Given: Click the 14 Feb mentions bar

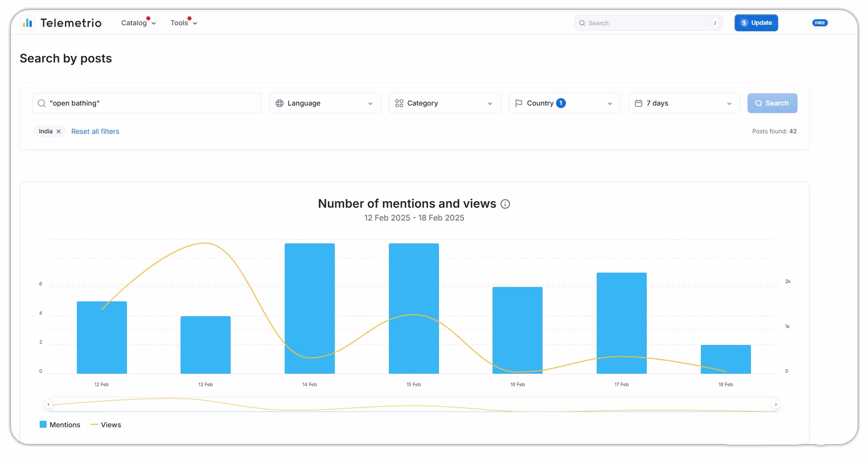Looking at the screenshot, I should click(310, 308).
